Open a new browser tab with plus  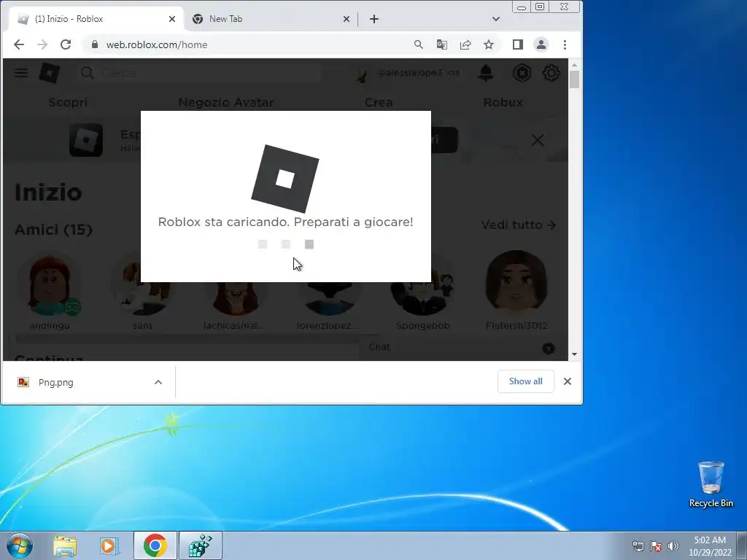tap(374, 19)
